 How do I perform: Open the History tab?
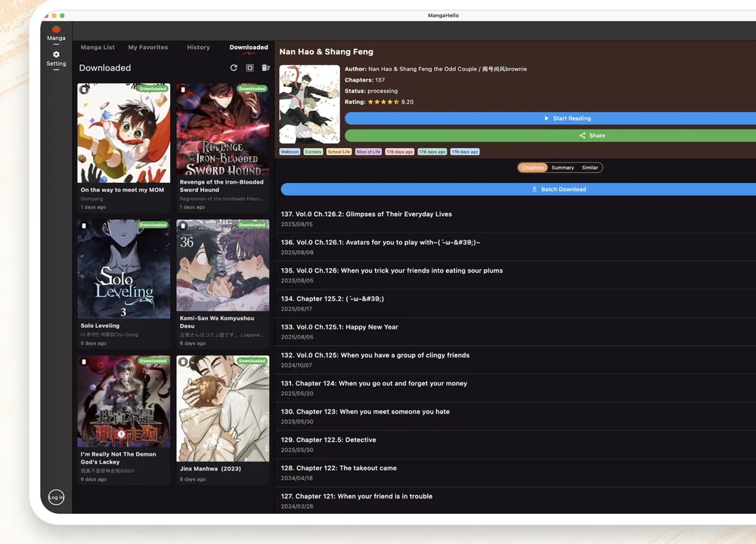198,47
